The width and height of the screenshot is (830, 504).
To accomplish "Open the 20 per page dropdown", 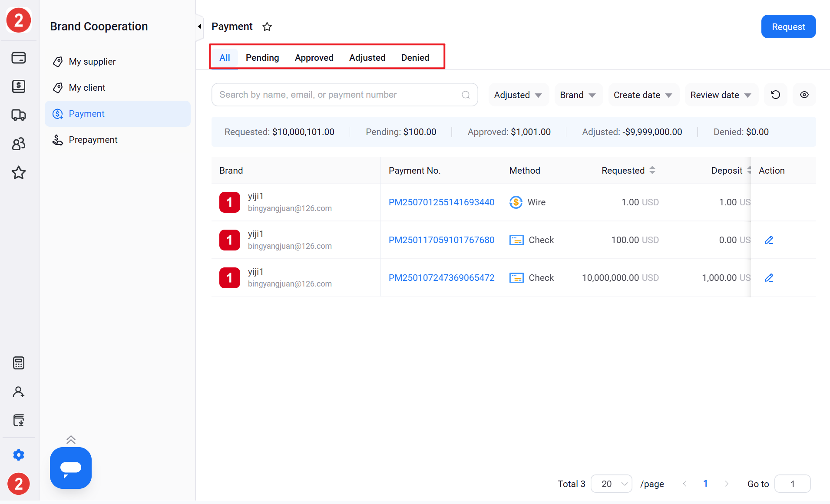I will click(x=612, y=484).
